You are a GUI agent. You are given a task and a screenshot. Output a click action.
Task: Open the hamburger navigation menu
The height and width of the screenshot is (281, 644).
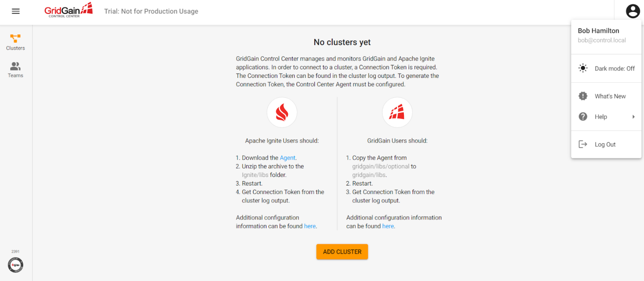[x=16, y=11]
